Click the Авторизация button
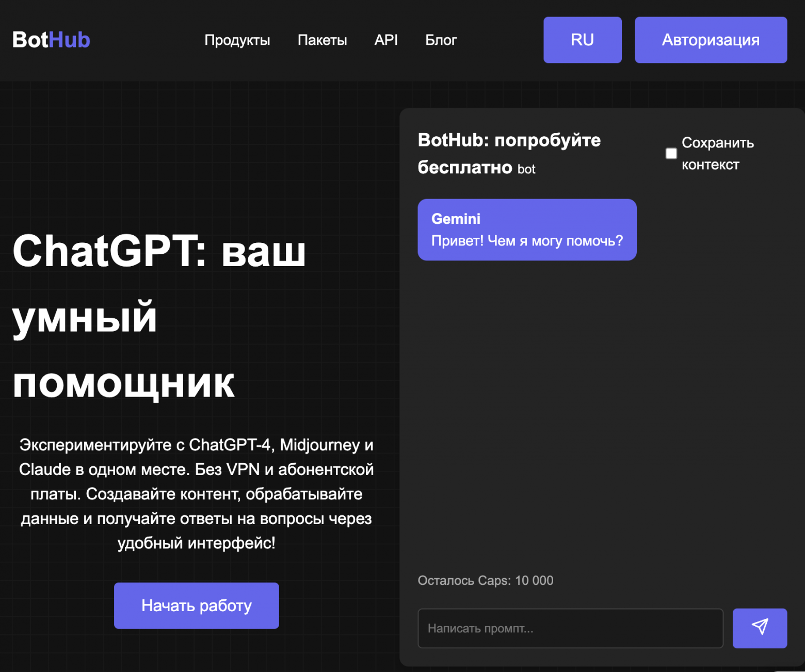This screenshot has width=805, height=672. [711, 40]
